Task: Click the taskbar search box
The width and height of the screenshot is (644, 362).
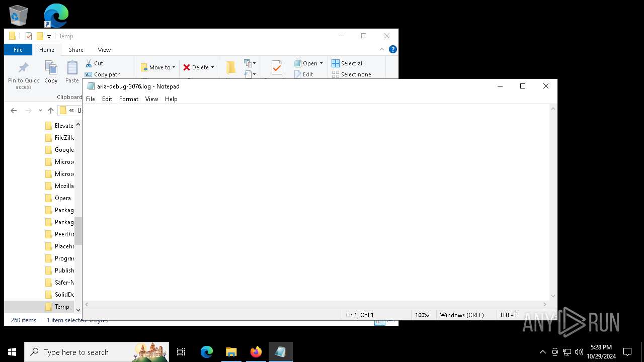Action: [x=97, y=352]
